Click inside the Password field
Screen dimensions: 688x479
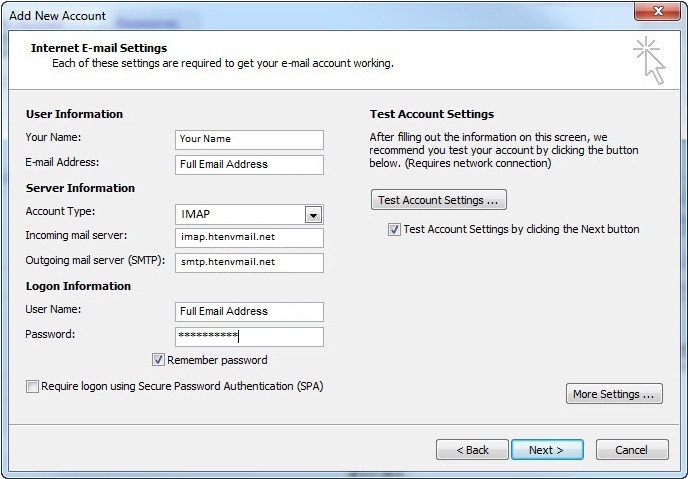pyautogui.click(x=249, y=336)
